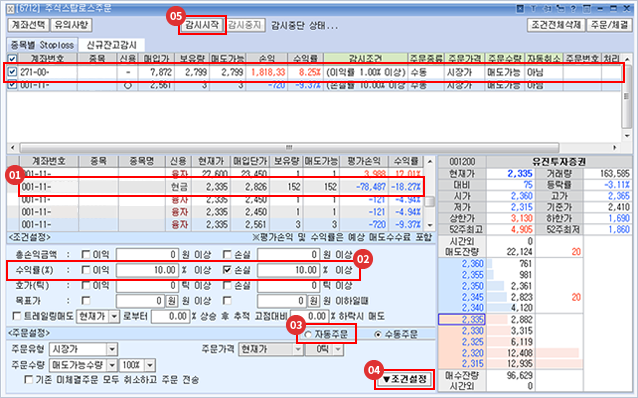638x398 pixels.
Task: Click the 감시조건 column header
Action: tap(365, 59)
